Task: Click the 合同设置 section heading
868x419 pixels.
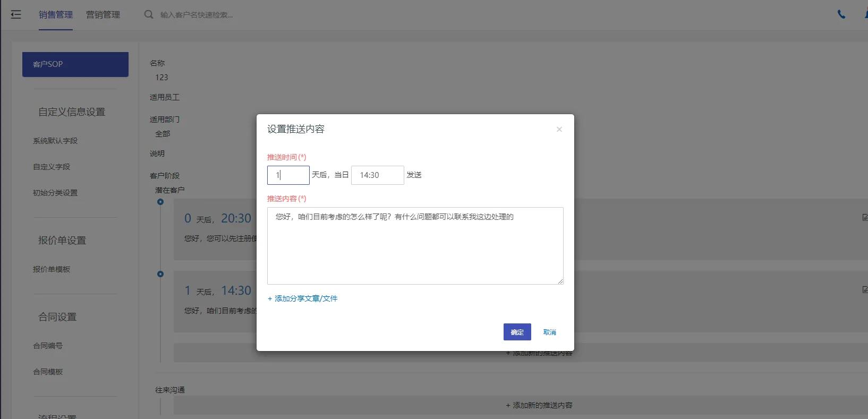Action: tap(57, 317)
